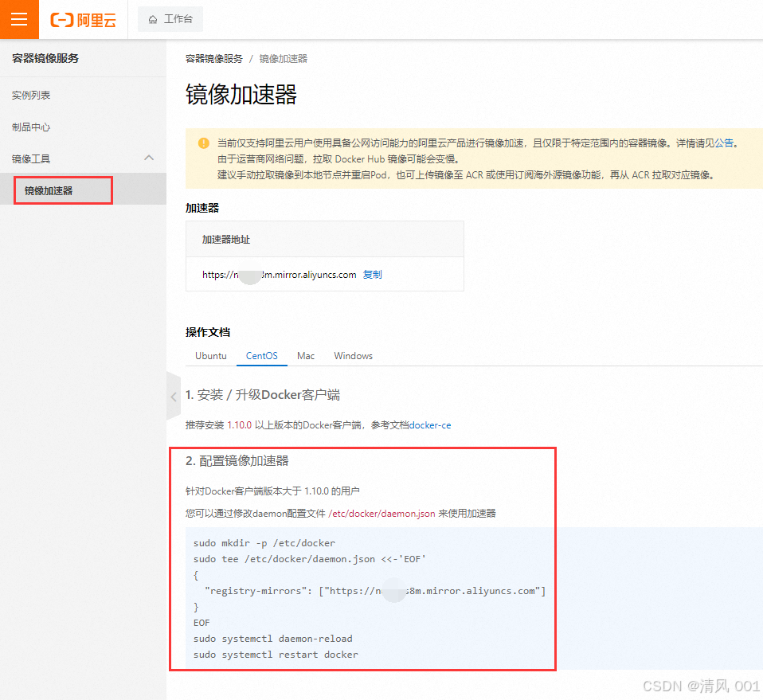The height and width of the screenshot is (700, 763).
Task: Copy the accelerator address via 复制
Action: (372, 275)
